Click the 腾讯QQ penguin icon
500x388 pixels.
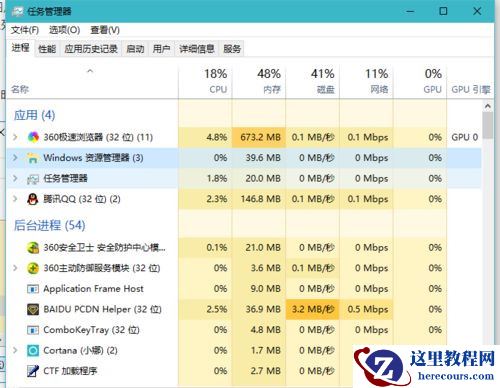click(x=33, y=199)
